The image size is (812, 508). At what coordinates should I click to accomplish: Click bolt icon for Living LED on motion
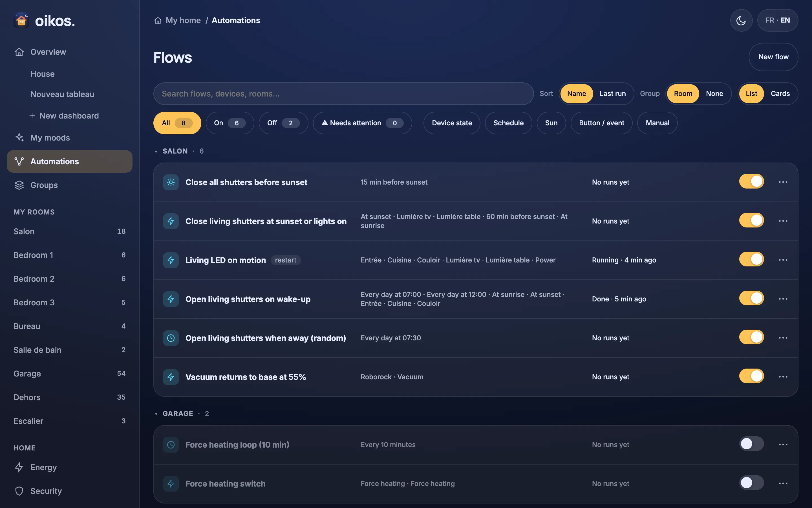(x=171, y=260)
